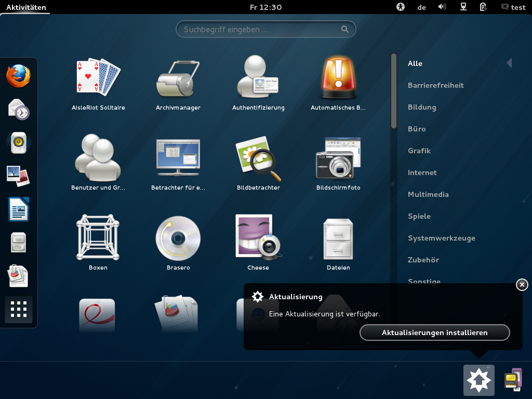Launch Automatisches B... bug reporting tool

pyautogui.click(x=338, y=84)
